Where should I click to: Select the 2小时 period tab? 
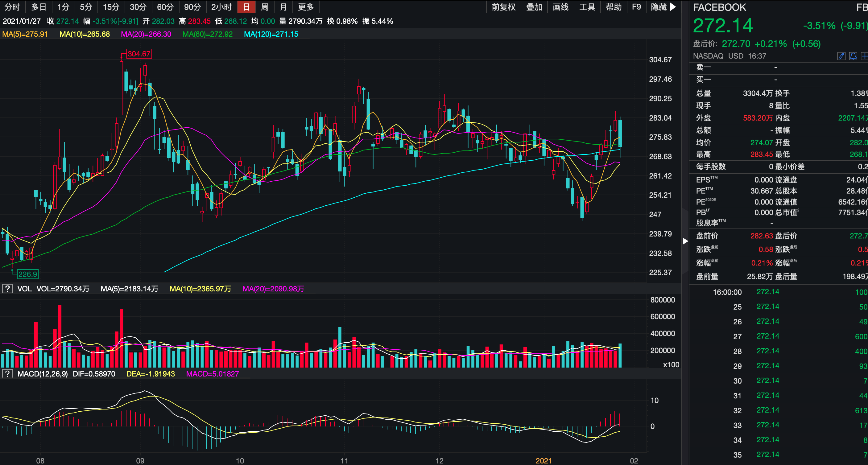coord(221,7)
